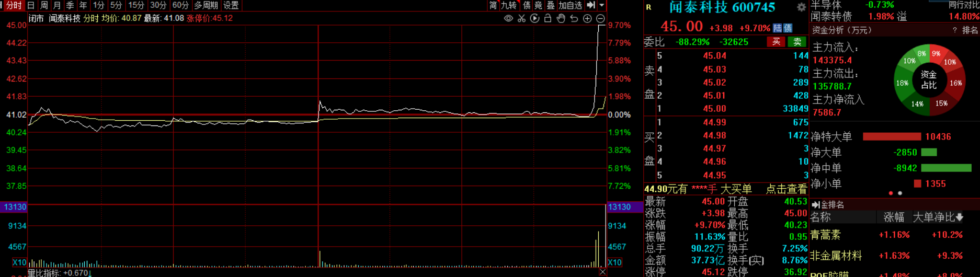This screenshot has width=980, height=277.
Task: Zoom out with the minus icon
Action: click(x=600, y=18)
